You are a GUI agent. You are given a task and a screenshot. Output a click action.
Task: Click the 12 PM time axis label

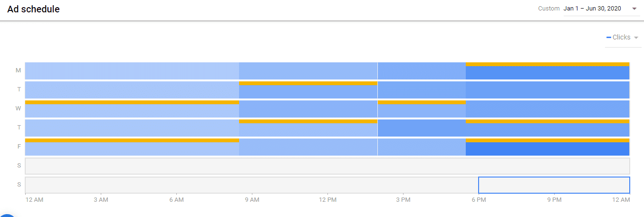click(327, 200)
